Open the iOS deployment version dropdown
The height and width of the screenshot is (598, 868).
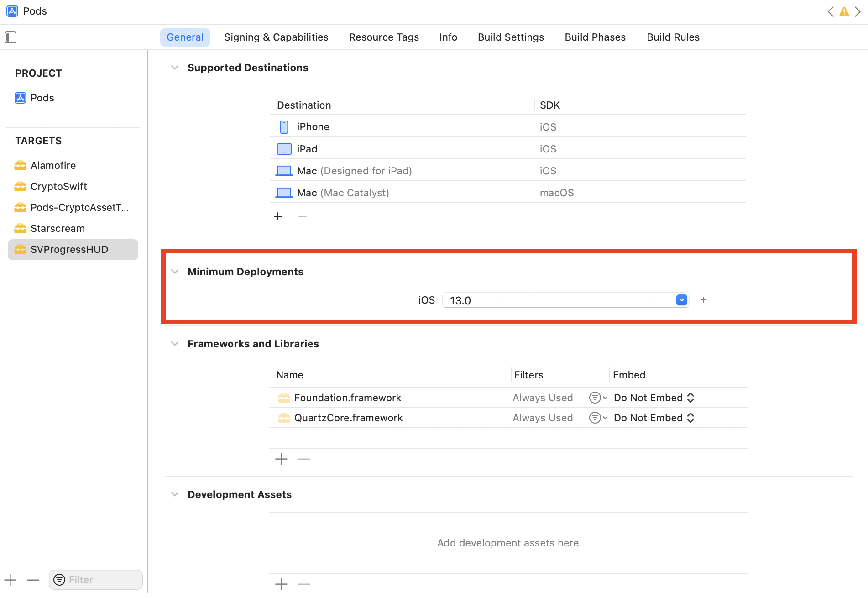click(681, 300)
